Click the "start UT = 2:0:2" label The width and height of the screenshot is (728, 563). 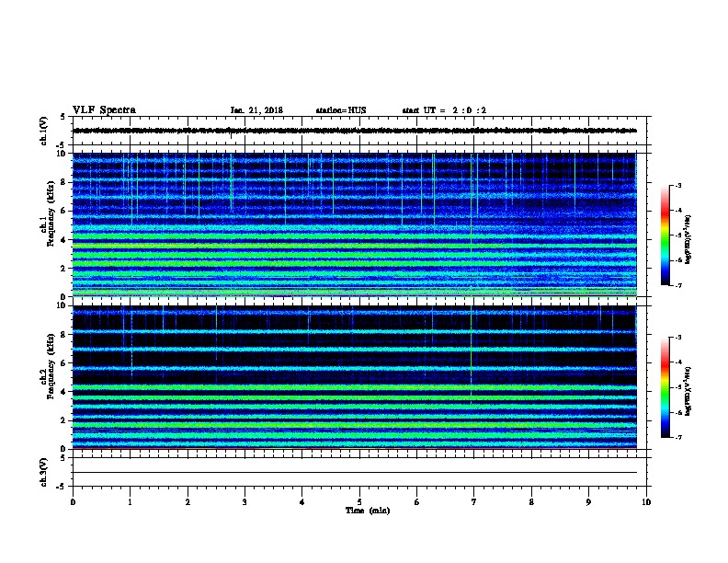(444, 110)
